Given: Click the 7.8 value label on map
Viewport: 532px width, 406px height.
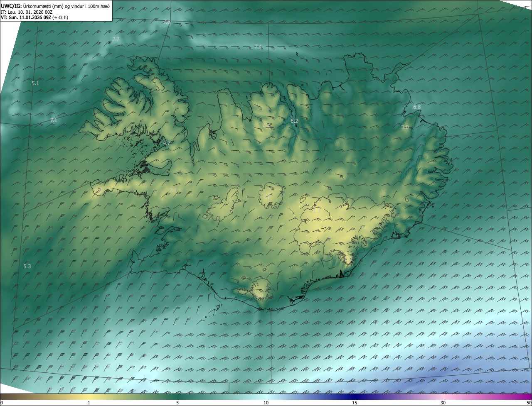Looking at the screenshot, I should pos(167,22).
